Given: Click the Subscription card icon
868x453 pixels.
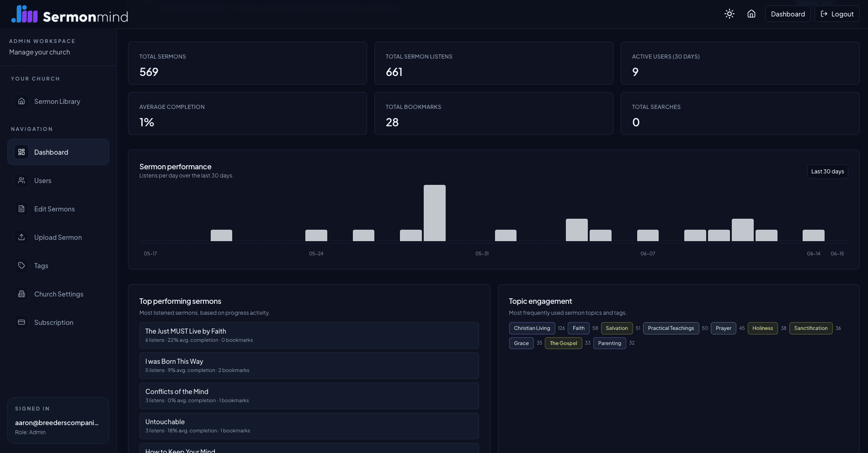Looking at the screenshot, I should [21, 322].
